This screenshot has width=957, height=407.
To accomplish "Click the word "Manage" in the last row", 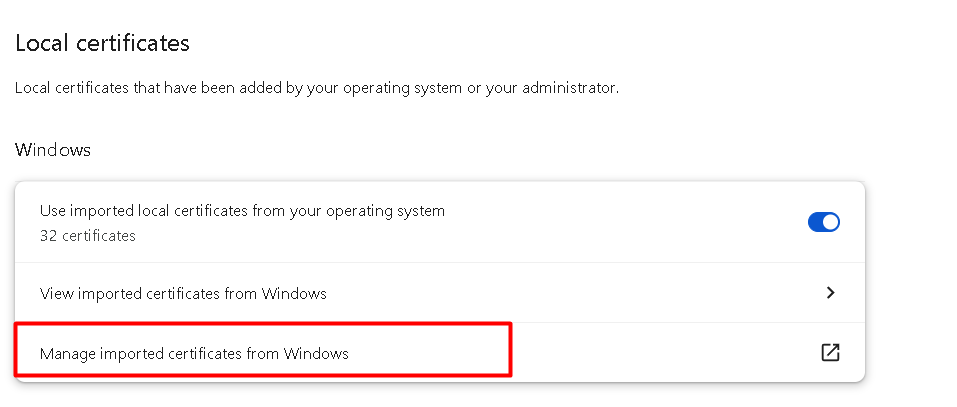I will (67, 353).
